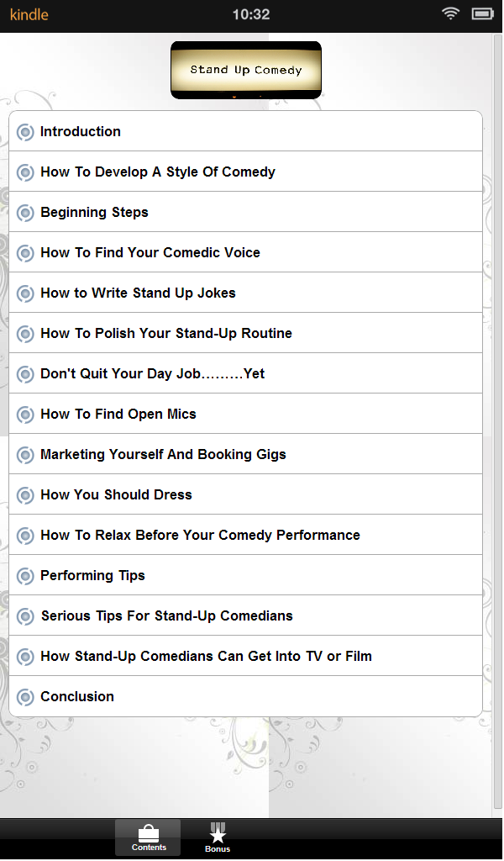The height and width of the screenshot is (861, 504).
Task: Click the star Bonus icon
Action: (218, 833)
